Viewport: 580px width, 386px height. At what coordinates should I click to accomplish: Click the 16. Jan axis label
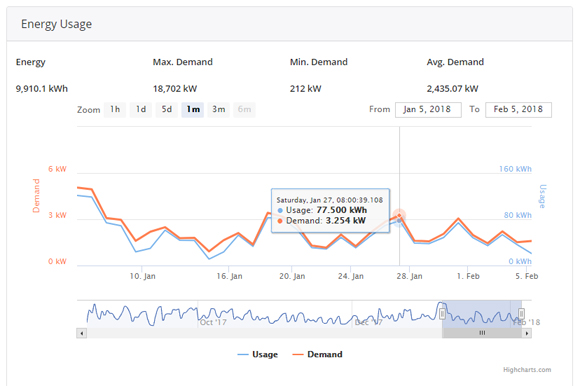coord(229,276)
